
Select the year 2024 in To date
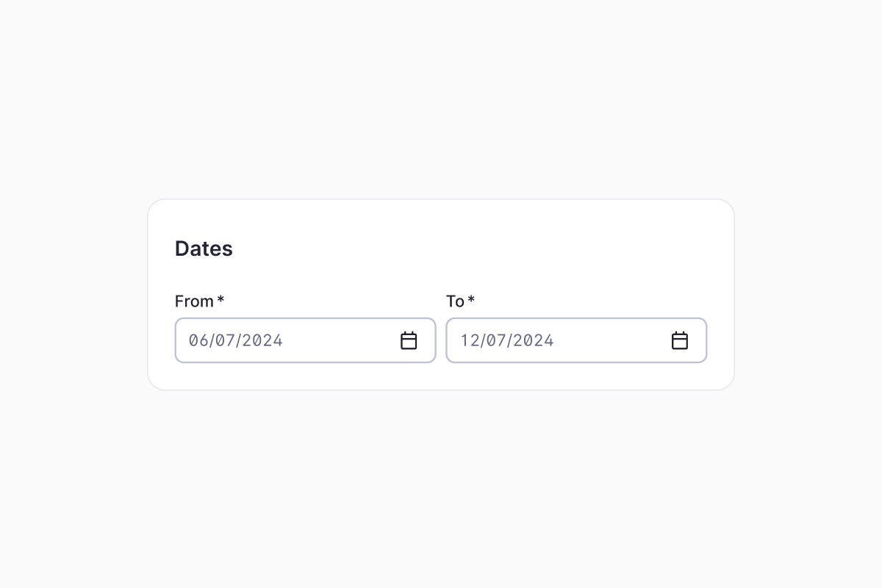(534, 340)
